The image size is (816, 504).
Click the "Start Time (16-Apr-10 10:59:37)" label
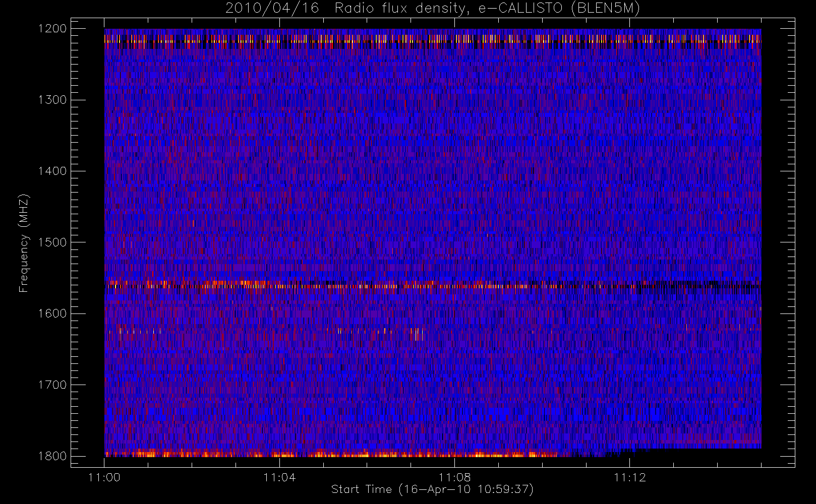432,489
